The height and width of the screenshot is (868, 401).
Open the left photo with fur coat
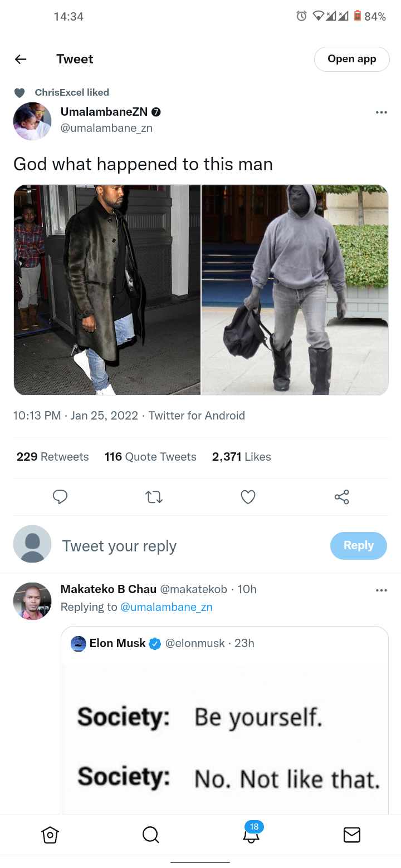[x=107, y=290]
